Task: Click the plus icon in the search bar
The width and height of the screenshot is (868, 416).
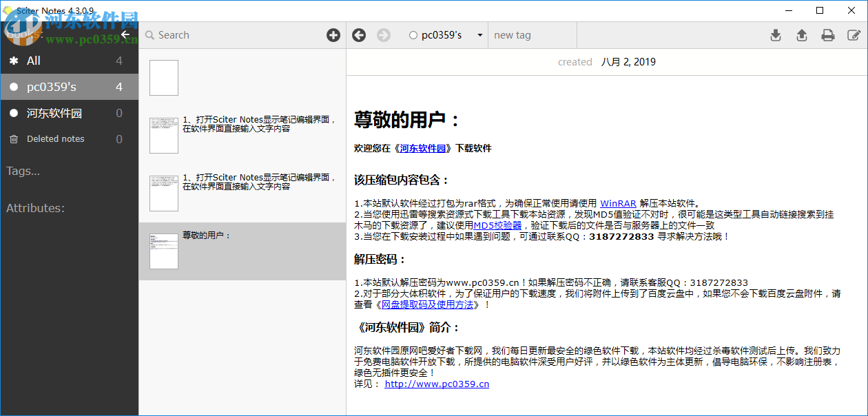Action: pyautogui.click(x=333, y=34)
